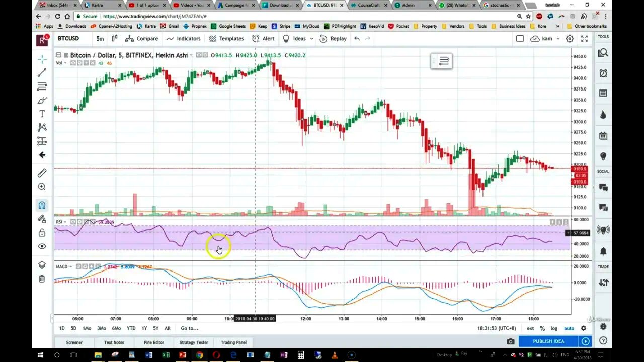
Task: Select the zoom in magnifier tool
Action: pos(42,187)
